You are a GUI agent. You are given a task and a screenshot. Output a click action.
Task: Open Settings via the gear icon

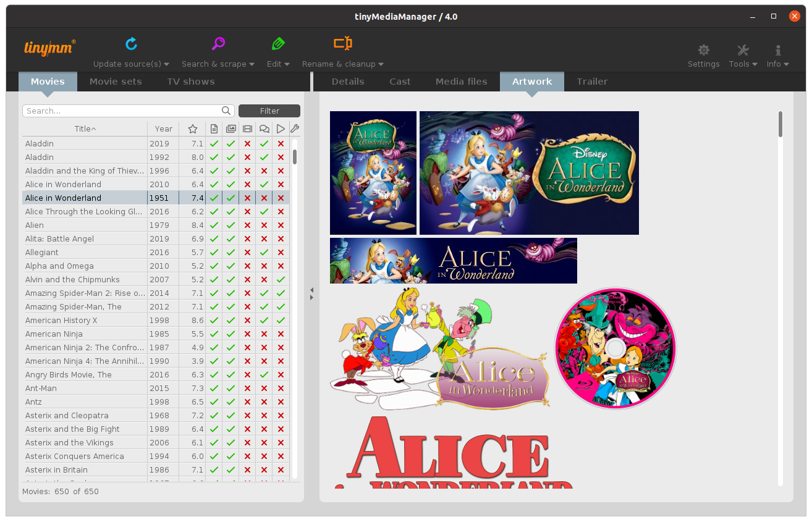coord(703,51)
